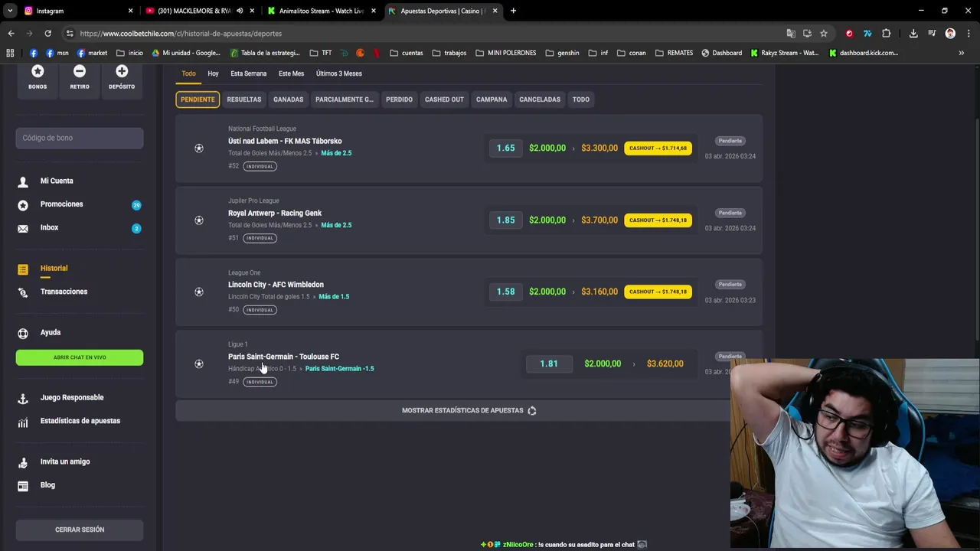Viewport: 980px width, 551px height.
Task: Open Juego Responsable anchor icon
Action: coord(23,398)
